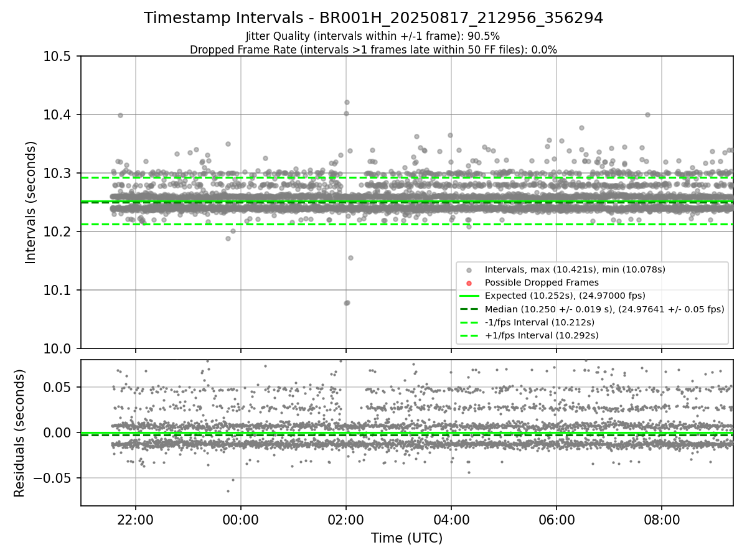
Task: Click the plot title Timestamp Intervals BR001H
Action: coord(374,18)
